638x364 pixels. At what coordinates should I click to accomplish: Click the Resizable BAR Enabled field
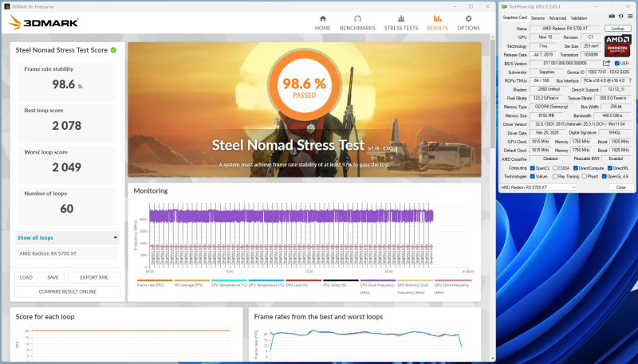(616, 159)
